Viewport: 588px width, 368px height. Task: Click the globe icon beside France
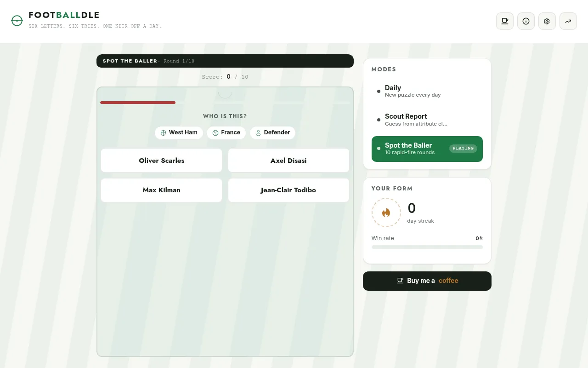215,133
